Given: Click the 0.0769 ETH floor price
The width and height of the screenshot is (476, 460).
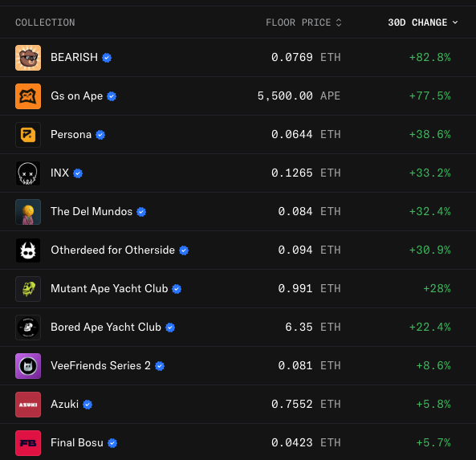Looking at the screenshot, I should 306,58.
